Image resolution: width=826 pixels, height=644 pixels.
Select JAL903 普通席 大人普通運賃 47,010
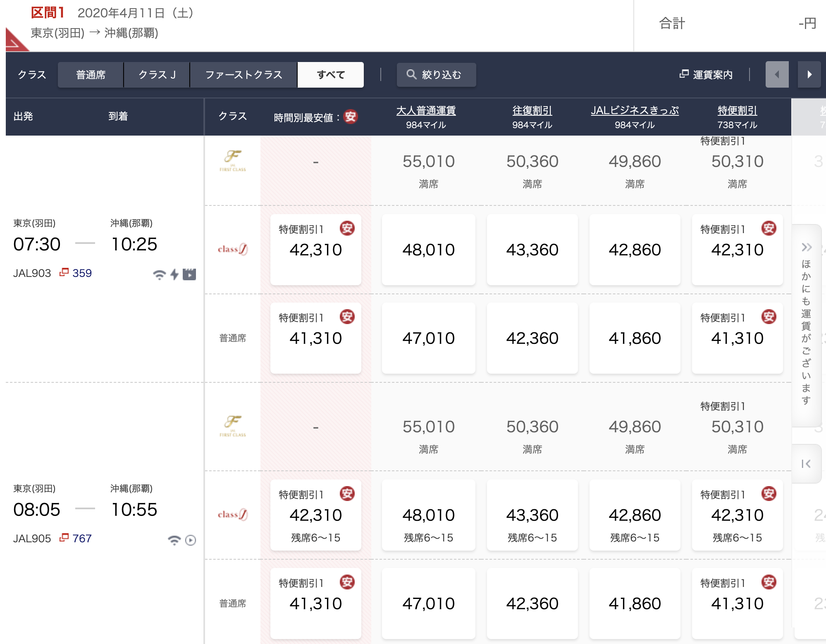429,338
